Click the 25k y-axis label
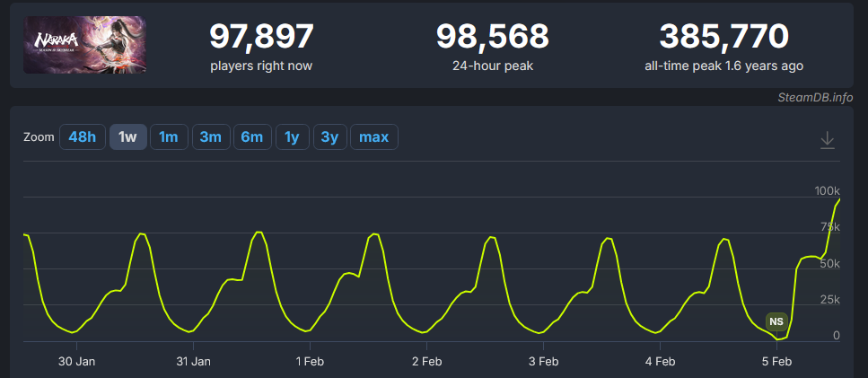This screenshot has height=378, width=868. (x=830, y=299)
